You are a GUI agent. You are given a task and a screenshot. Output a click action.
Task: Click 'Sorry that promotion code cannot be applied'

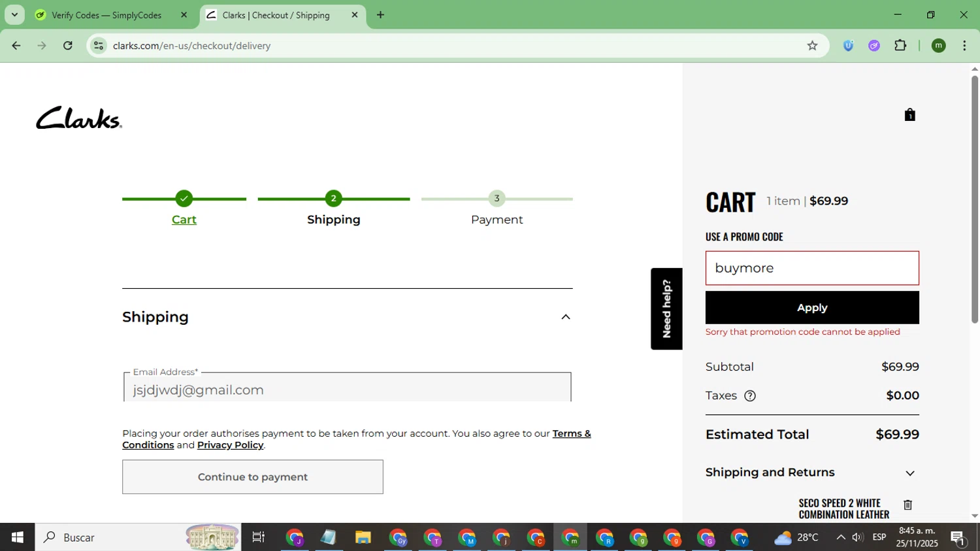pyautogui.click(x=803, y=332)
